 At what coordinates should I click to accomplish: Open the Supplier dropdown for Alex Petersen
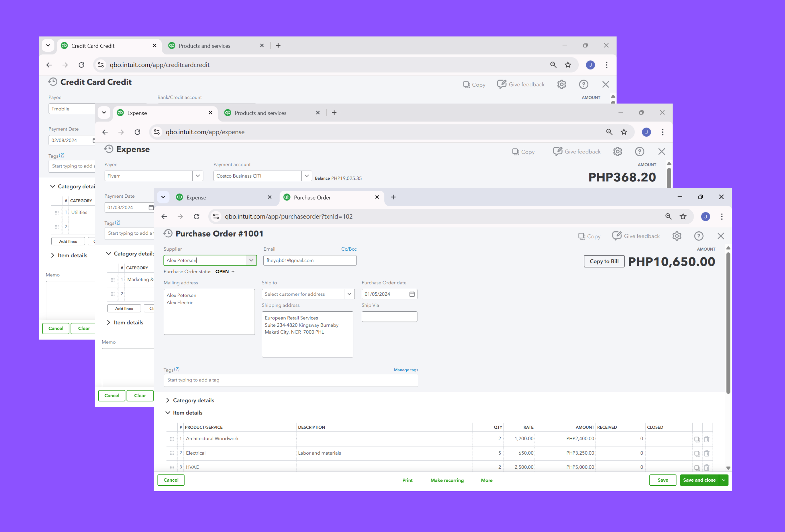[x=251, y=261]
